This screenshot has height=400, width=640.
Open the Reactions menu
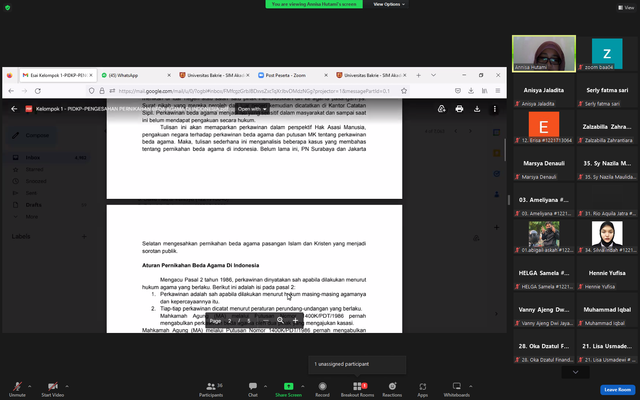click(x=392, y=389)
